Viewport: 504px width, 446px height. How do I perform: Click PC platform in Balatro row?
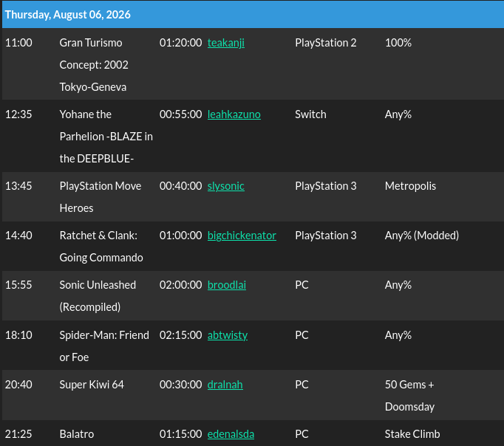pyautogui.click(x=302, y=434)
